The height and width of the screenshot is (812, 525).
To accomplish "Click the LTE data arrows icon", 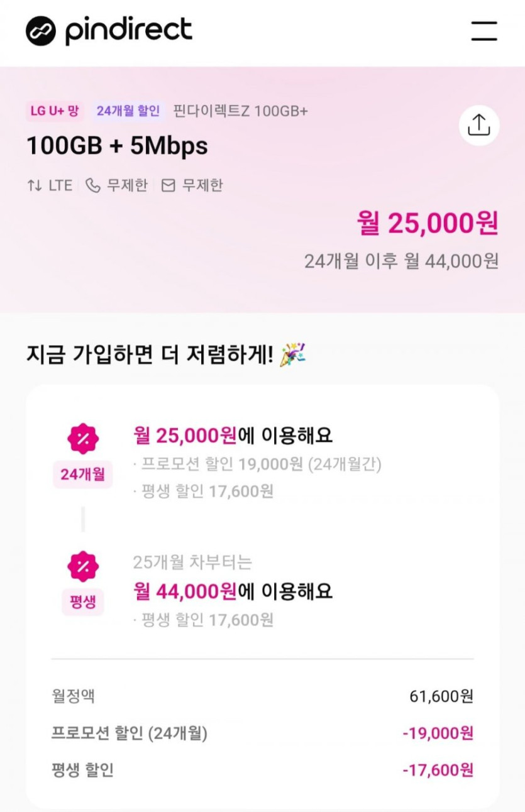I will point(34,185).
